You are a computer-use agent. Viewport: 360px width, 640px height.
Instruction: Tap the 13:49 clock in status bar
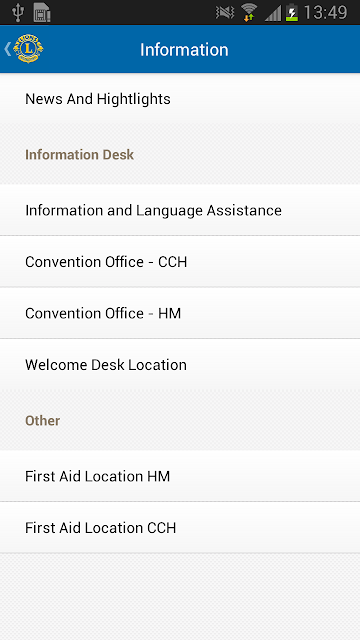click(325, 13)
